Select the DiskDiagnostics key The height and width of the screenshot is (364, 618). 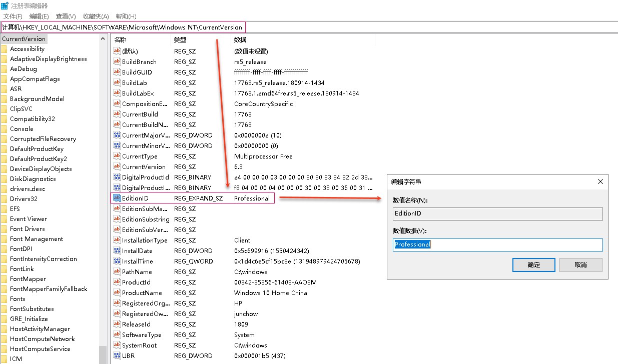click(x=33, y=179)
